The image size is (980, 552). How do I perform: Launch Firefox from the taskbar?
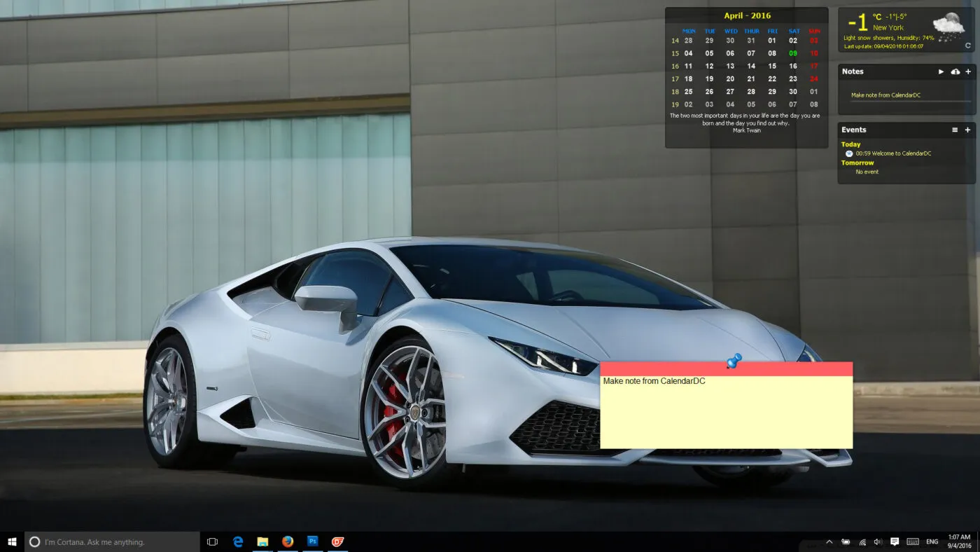[x=288, y=541]
